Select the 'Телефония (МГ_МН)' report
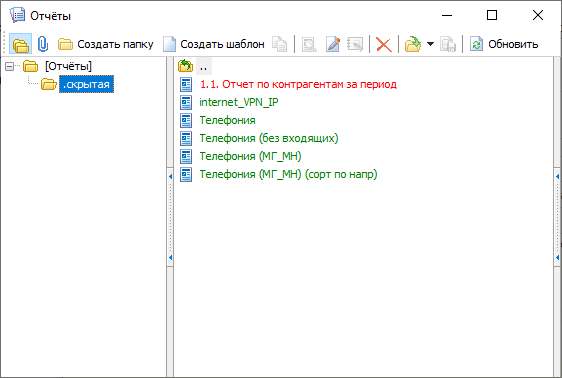This screenshot has height=378, width=562. click(x=250, y=156)
